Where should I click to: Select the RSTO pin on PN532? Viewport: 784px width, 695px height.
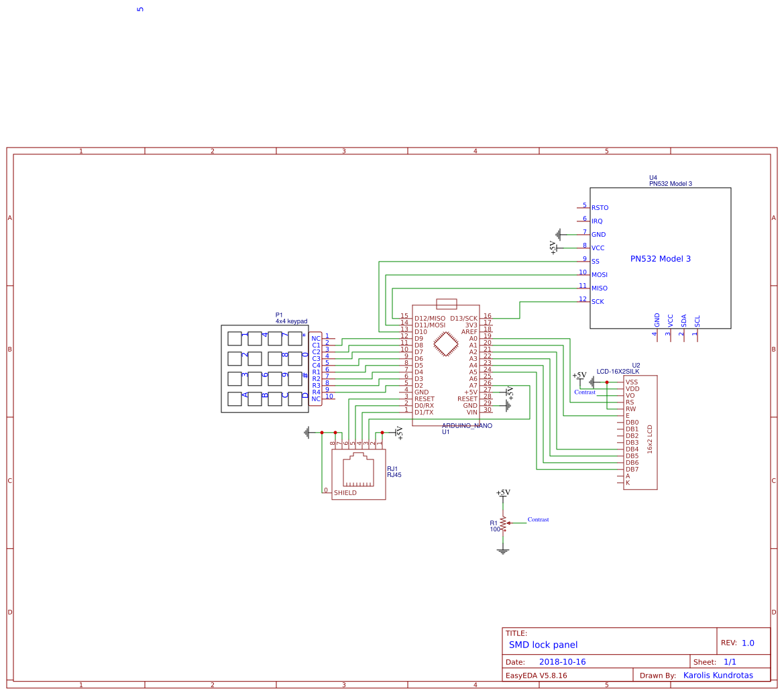(600, 208)
